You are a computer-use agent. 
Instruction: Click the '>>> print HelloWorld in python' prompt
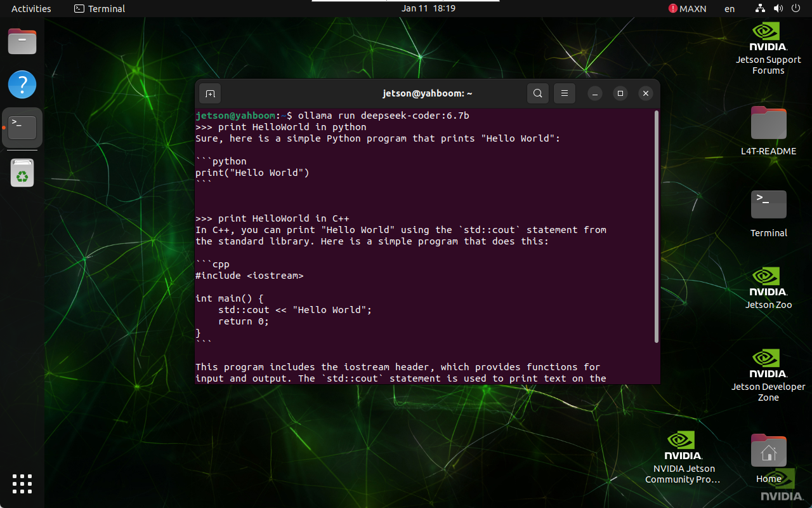[x=281, y=127]
